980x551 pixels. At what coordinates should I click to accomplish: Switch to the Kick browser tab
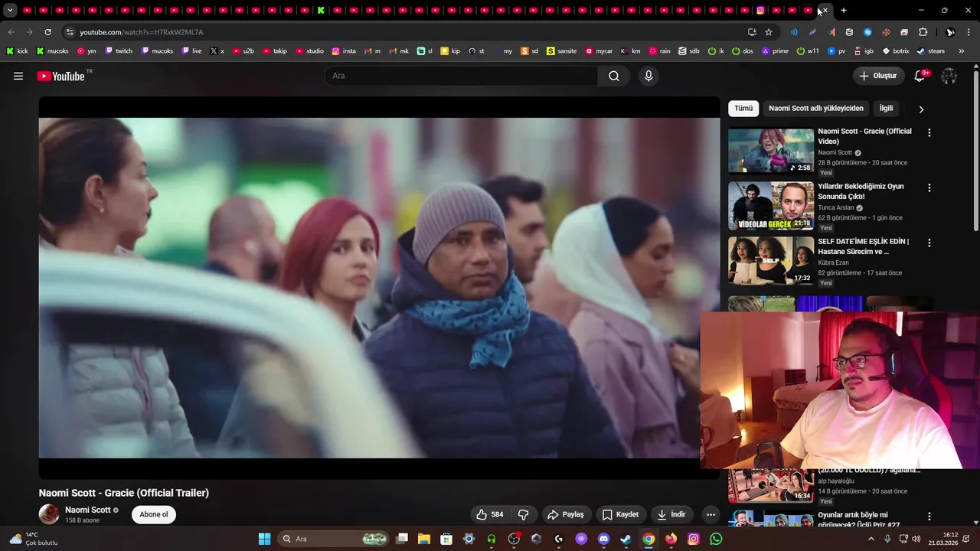pyautogui.click(x=321, y=10)
